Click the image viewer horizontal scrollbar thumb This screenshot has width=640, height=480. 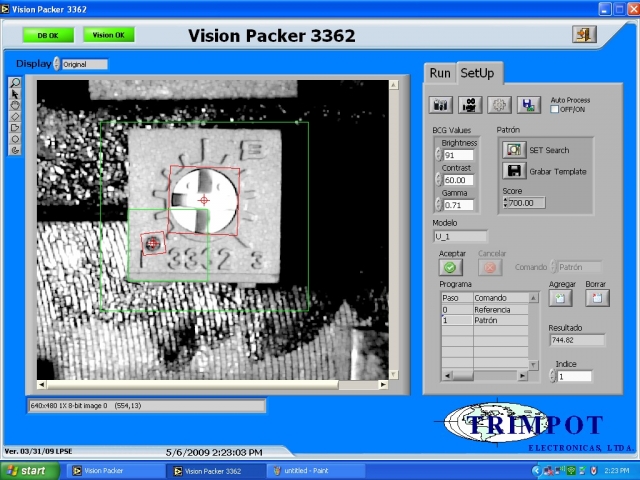click(x=192, y=384)
